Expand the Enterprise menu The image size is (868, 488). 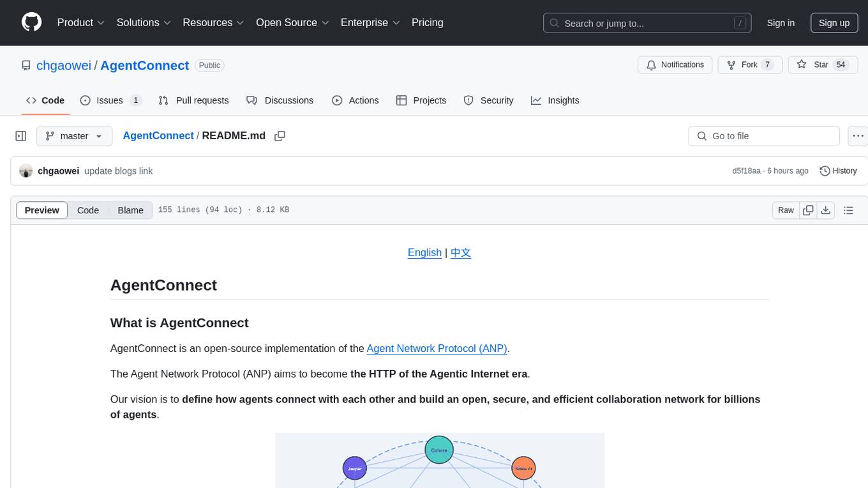coord(370,22)
